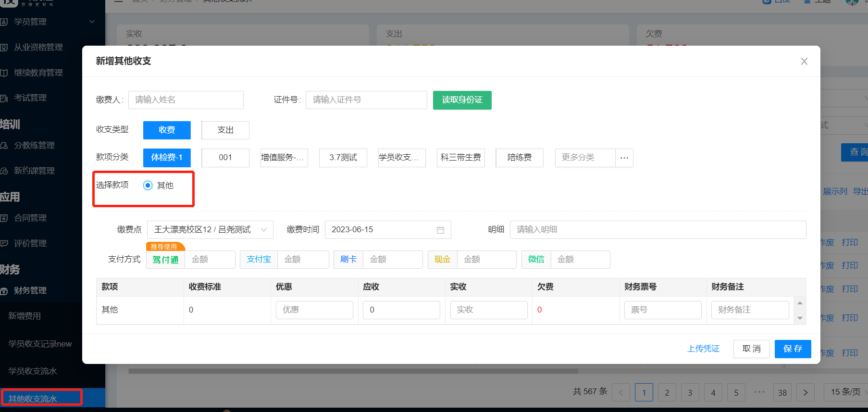Image resolution: width=868 pixels, height=412 pixels.
Task: Click the 评价管理 sidebar icon
Action: click(4, 243)
